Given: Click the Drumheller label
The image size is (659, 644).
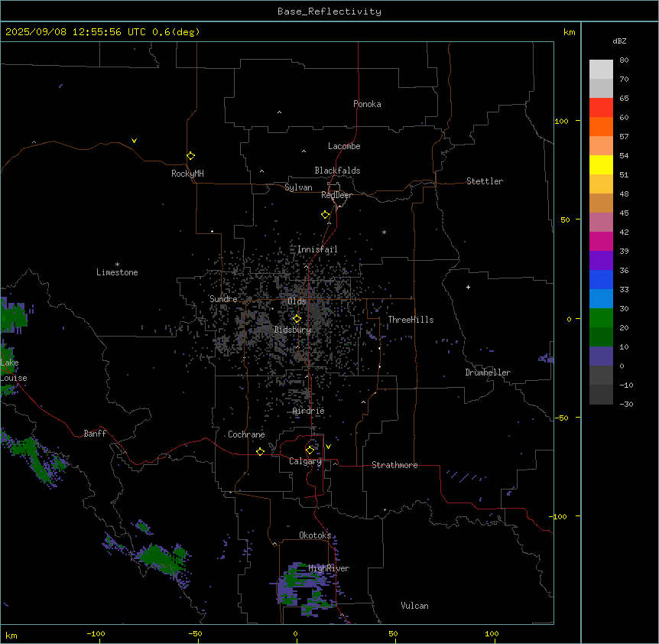Looking at the screenshot, I should point(488,372).
